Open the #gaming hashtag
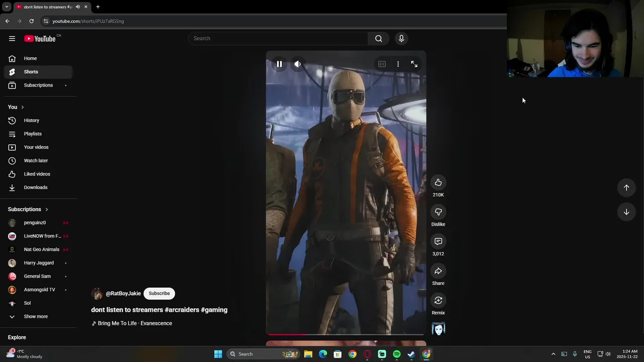The image size is (644, 362). pos(214,310)
